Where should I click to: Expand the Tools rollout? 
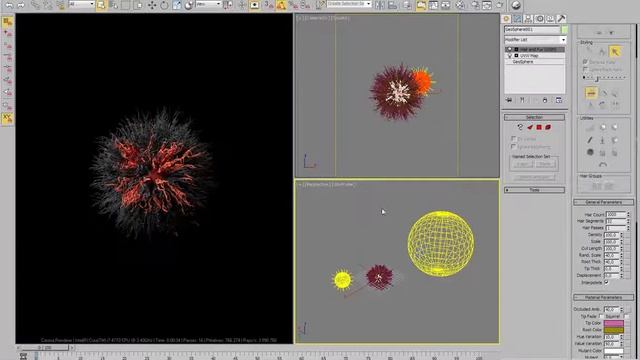pyautogui.click(x=534, y=190)
